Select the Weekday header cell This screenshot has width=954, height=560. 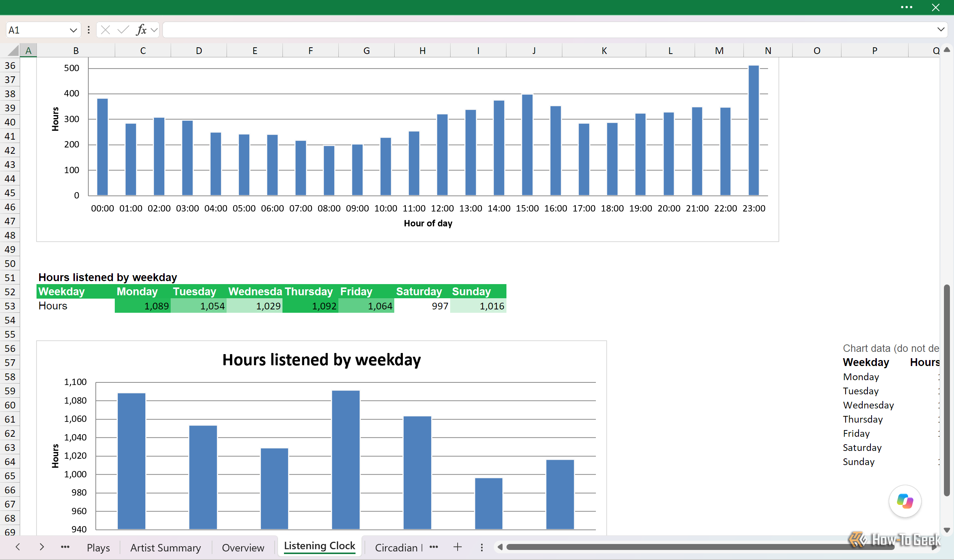(x=76, y=292)
